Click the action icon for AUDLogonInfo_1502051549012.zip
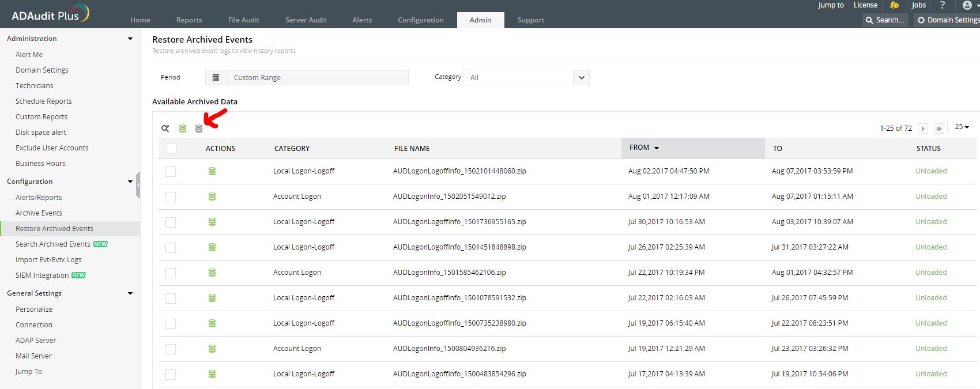The image size is (980, 389). coord(212,197)
